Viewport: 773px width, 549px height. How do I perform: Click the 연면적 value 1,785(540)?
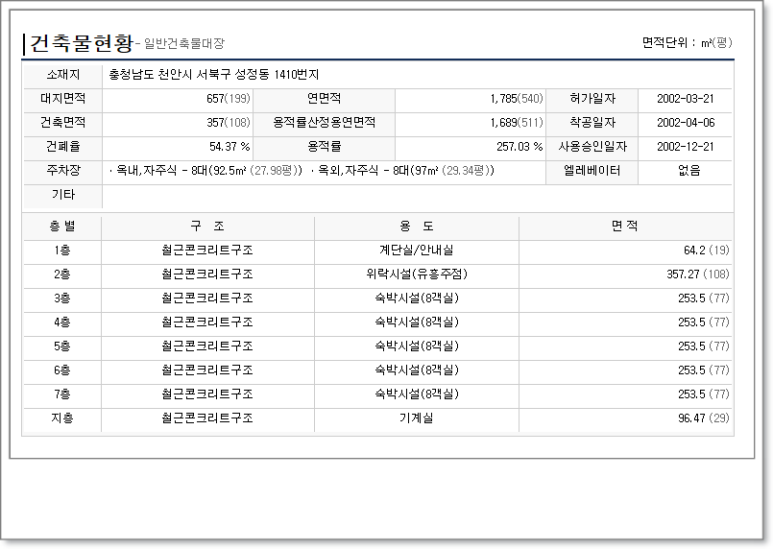point(517,99)
